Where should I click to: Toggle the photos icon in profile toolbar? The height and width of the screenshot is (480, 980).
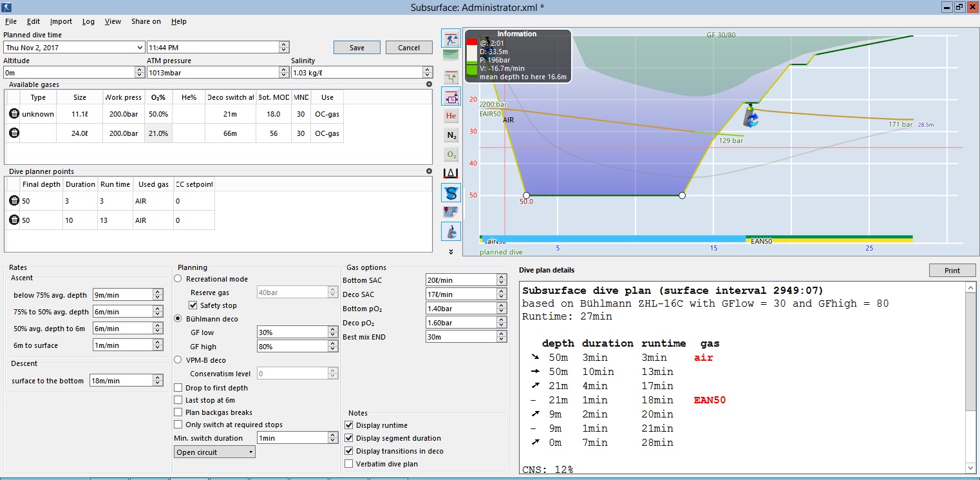pyautogui.click(x=451, y=211)
